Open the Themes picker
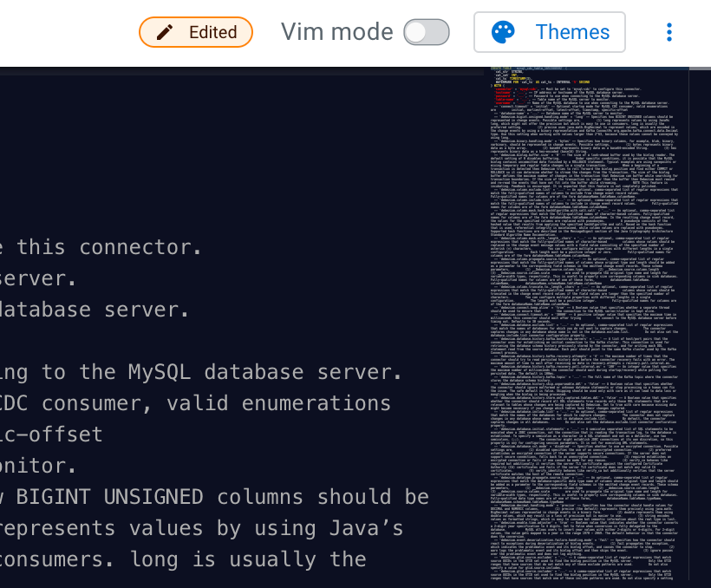The image size is (711, 588). (x=550, y=32)
